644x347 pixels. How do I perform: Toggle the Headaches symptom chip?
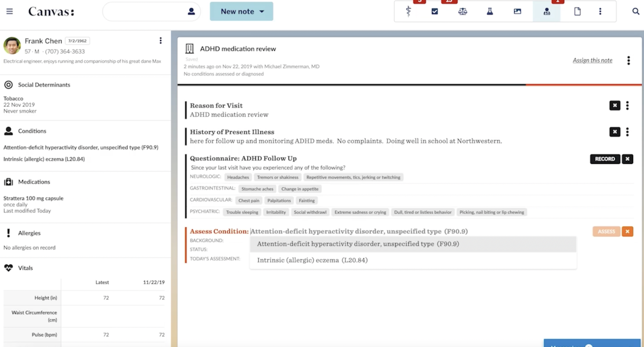(x=238, y=177)
